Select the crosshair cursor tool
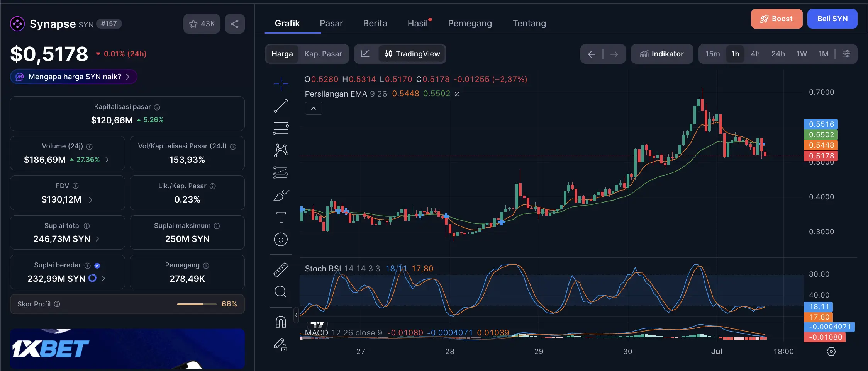The image size is (868, 371). (x=281, y=83)
